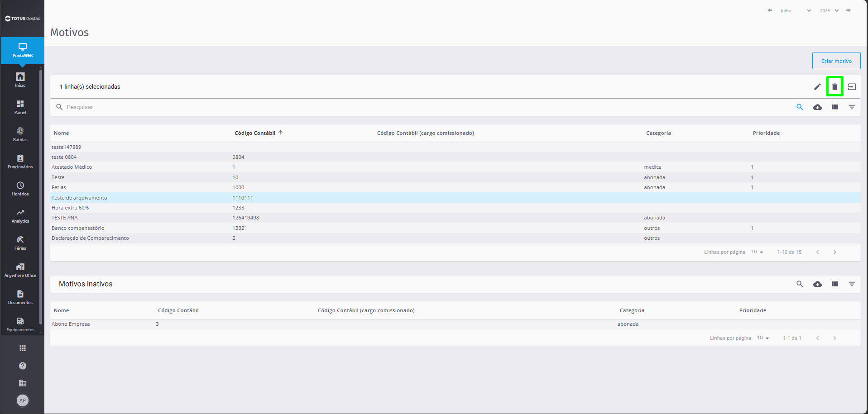Open Julho month dropdown

[x=796, y=10]
